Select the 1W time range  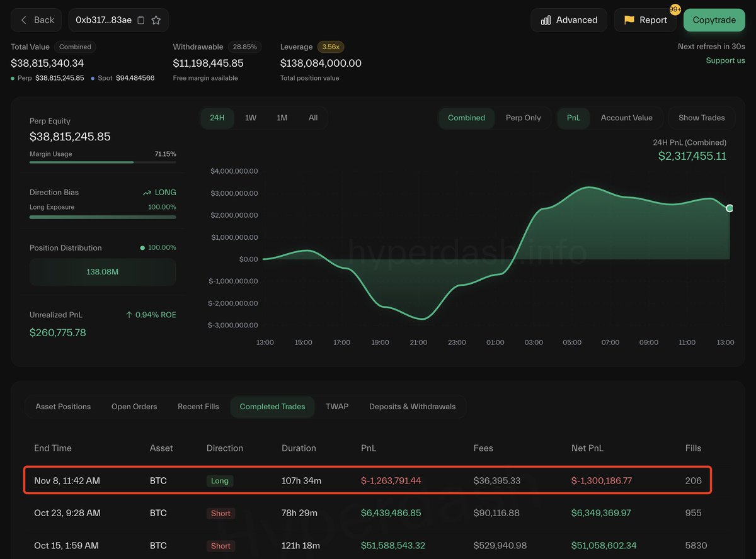pos(251,118)
